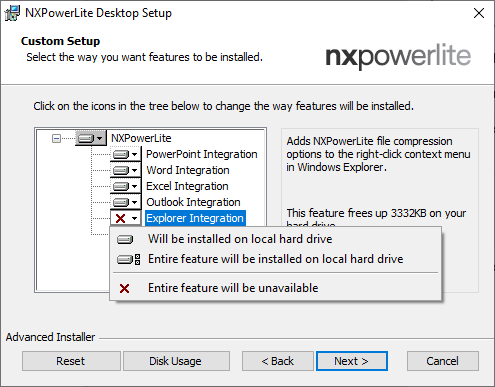This screenshot has height=387, width=495.
Task: Go back with the Back button
Action: (x=278, y=361)
